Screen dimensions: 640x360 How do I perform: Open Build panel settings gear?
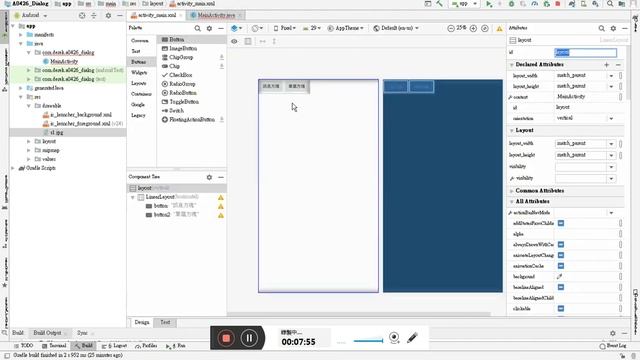(x=613, y=333)
